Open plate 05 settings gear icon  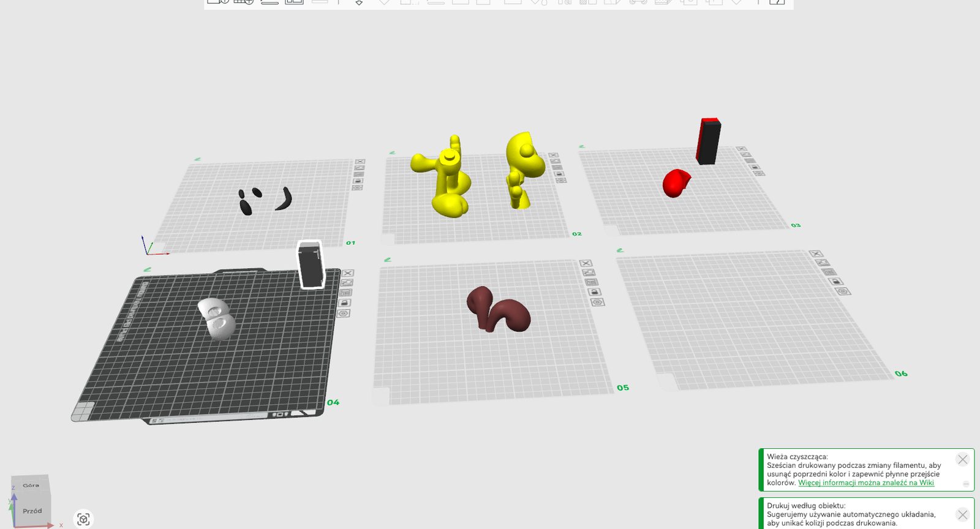(597, 302)
